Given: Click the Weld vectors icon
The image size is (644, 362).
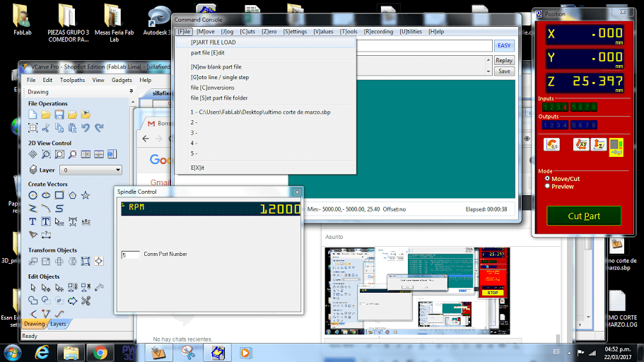Looking at the screenshot, I should [33, 300].
